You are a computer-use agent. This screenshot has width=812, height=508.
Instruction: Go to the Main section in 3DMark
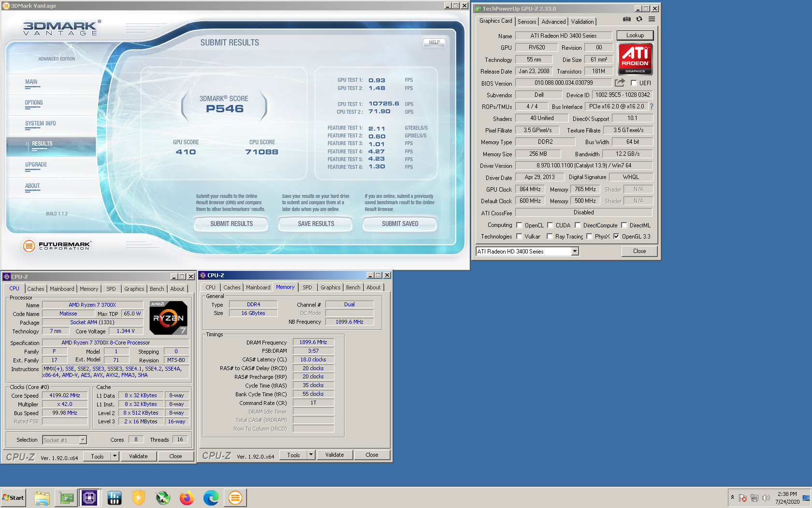coord(31,82)
